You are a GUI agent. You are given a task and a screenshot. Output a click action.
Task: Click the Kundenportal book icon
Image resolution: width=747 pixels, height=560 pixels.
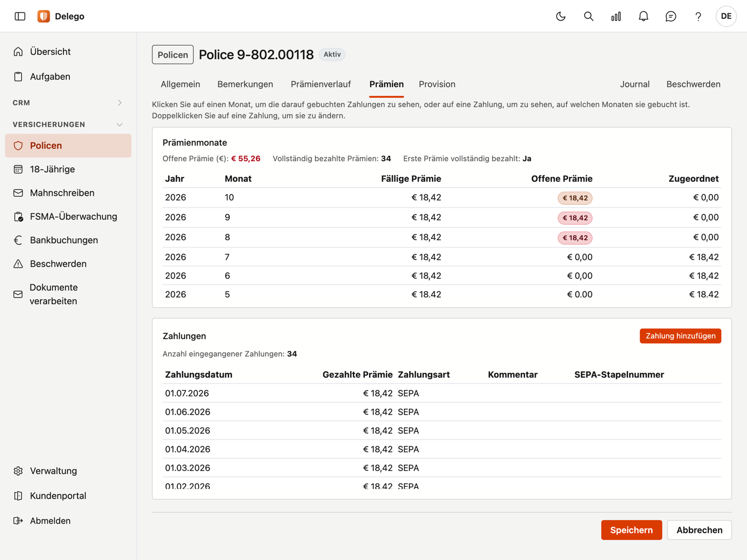[x=18, y=495]
